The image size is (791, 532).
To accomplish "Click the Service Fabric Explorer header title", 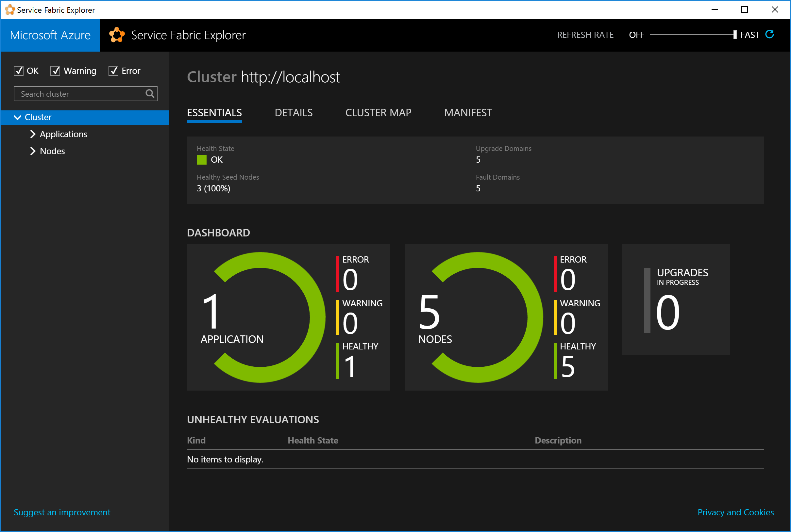I will (188, 35).
